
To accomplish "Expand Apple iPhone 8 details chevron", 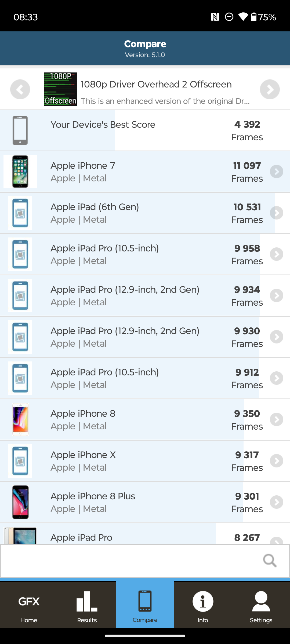I will tap(277, 420).
